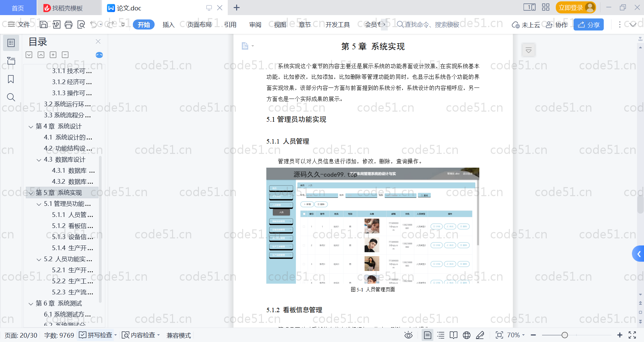Click the blue 分享 share button
The width and height of the screenshot is (644, 342).
tap(589, 24)
